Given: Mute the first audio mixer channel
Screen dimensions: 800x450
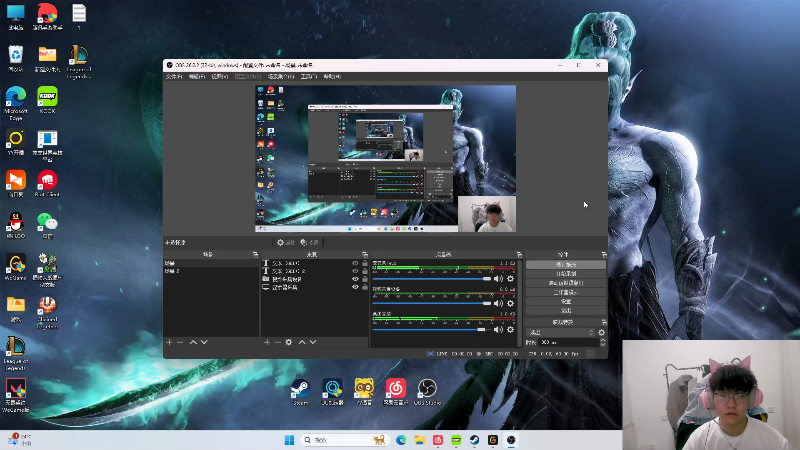Looking at the screenshot, I should click(499, 278).
